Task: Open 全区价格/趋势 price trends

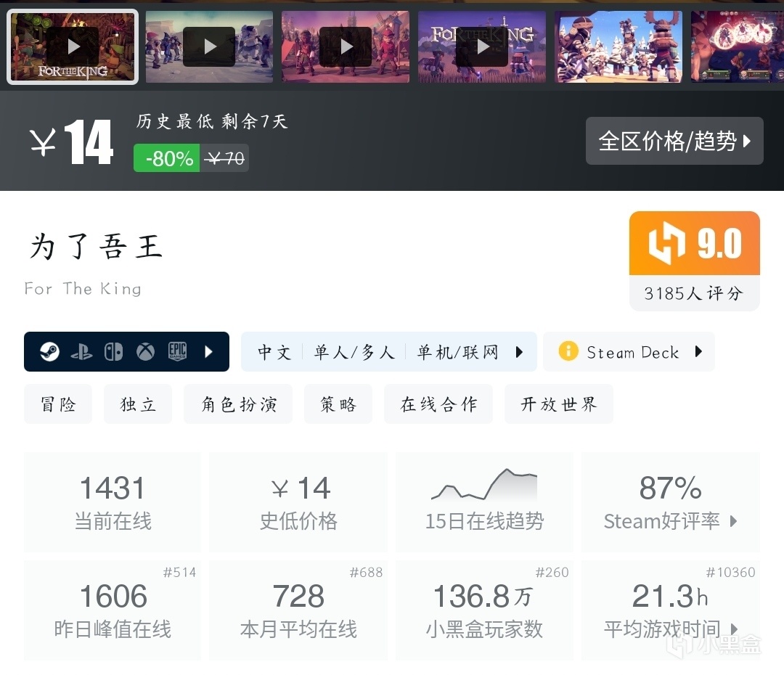Action: (x=674, y=141)
